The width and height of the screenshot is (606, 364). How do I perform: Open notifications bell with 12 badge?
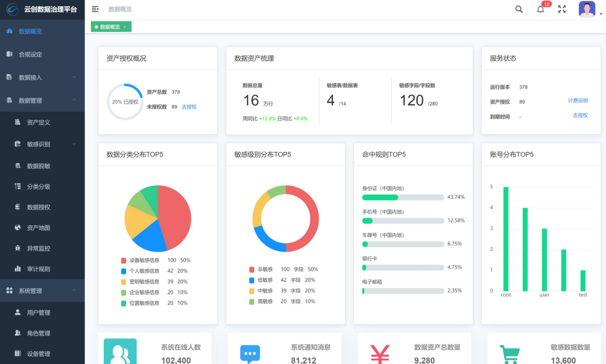[541, 9]
